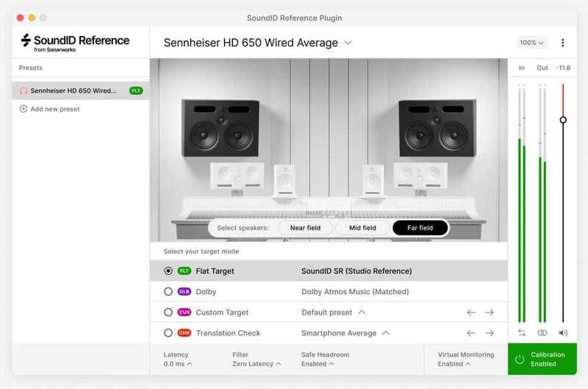Viewport: 588px width, 389px height.
Task: Toggle the Calibration Enabled power button
Action: pyautogui.click(x=520, y=360)
